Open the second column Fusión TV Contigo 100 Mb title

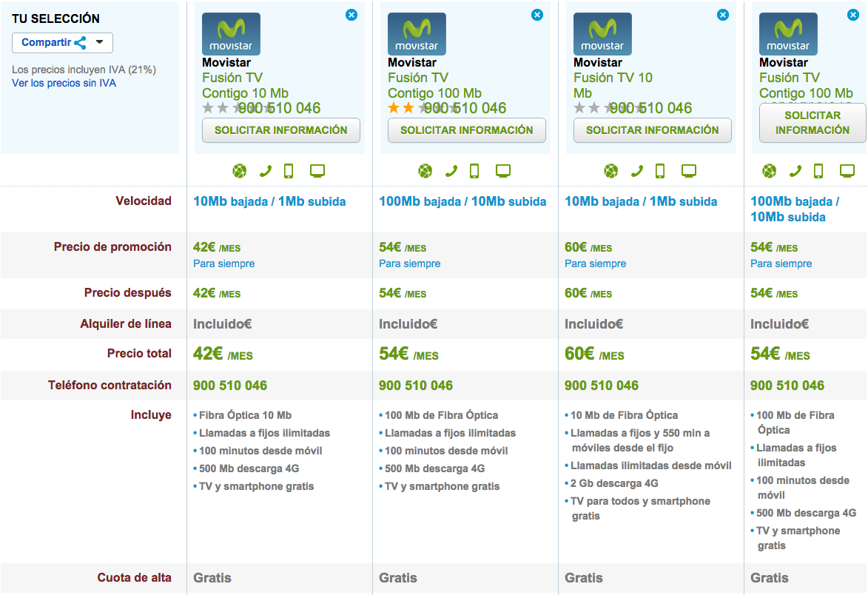[x=434, y=85]
